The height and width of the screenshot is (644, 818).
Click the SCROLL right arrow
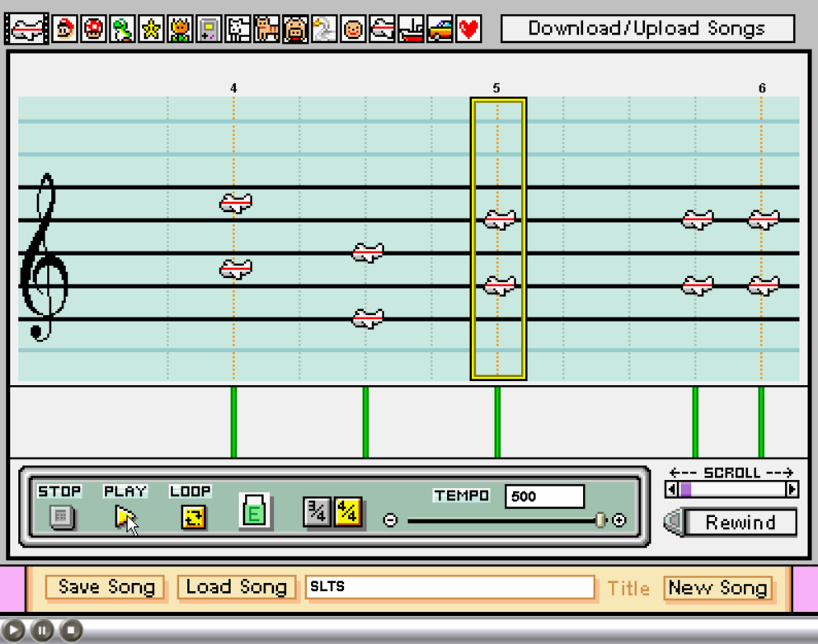click(x=792, y=490)
